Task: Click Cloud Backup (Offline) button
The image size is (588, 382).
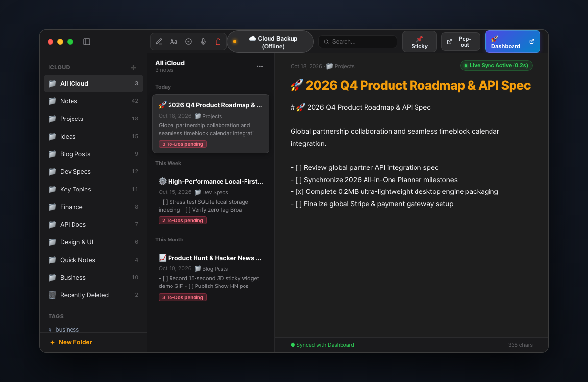Action: (270, 42)
